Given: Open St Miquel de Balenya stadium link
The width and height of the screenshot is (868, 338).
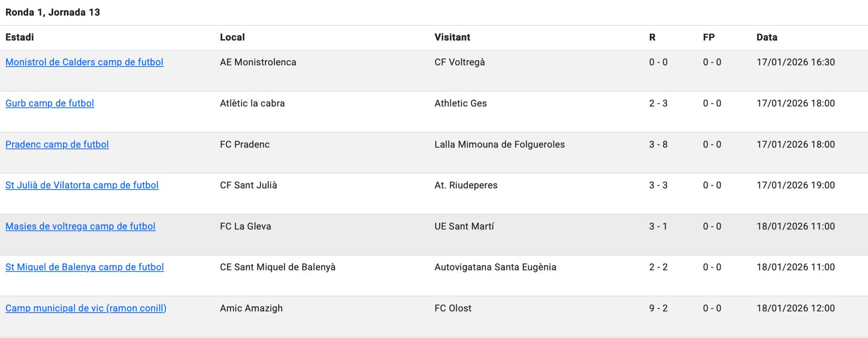Looking at the screenshot, I should 85,267.
